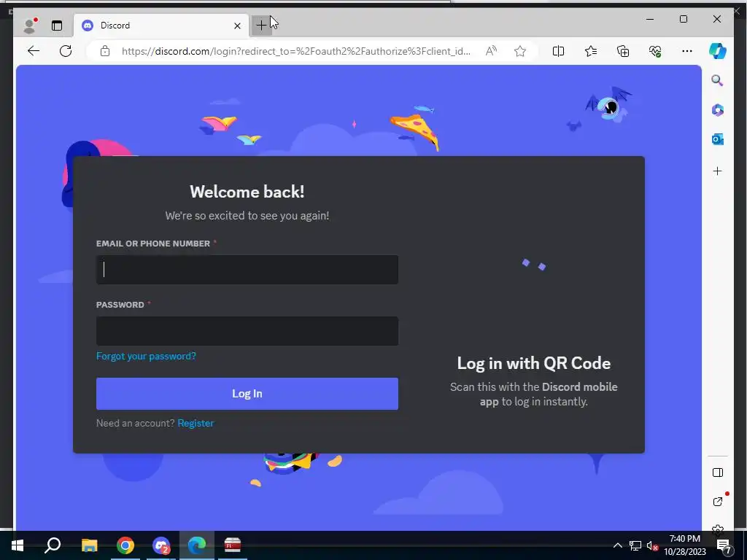Open the notification center

pos(724,545)
